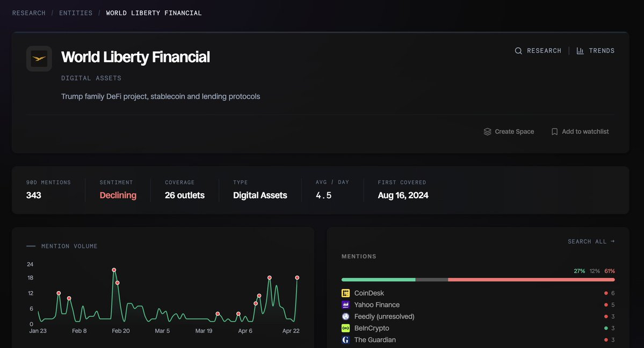
Task: Click the highest chart peak marker near Feb 20
Action: 114,270
